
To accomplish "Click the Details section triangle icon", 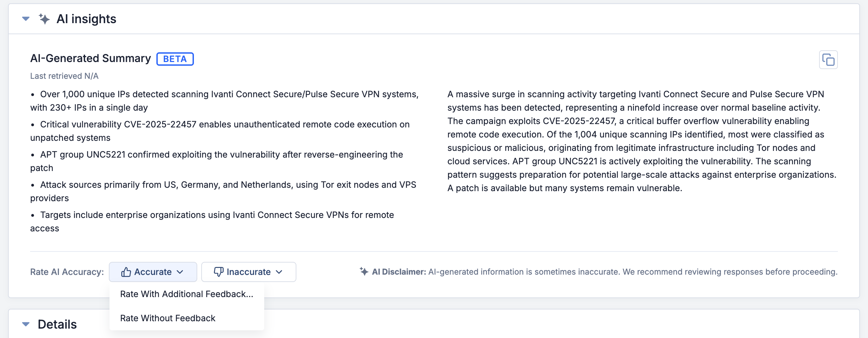I will click(25, 324).
